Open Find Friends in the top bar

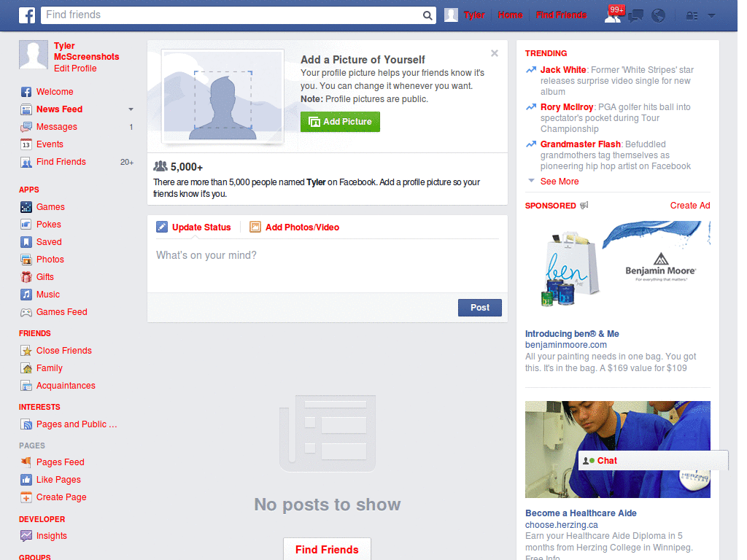[x=561, y=15]
